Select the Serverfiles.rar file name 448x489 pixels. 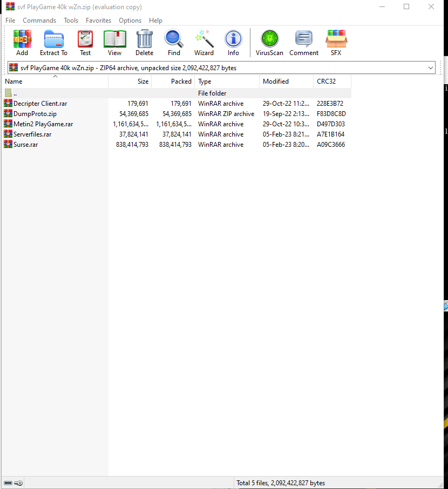pyautogui.click(x=32, y=134)
